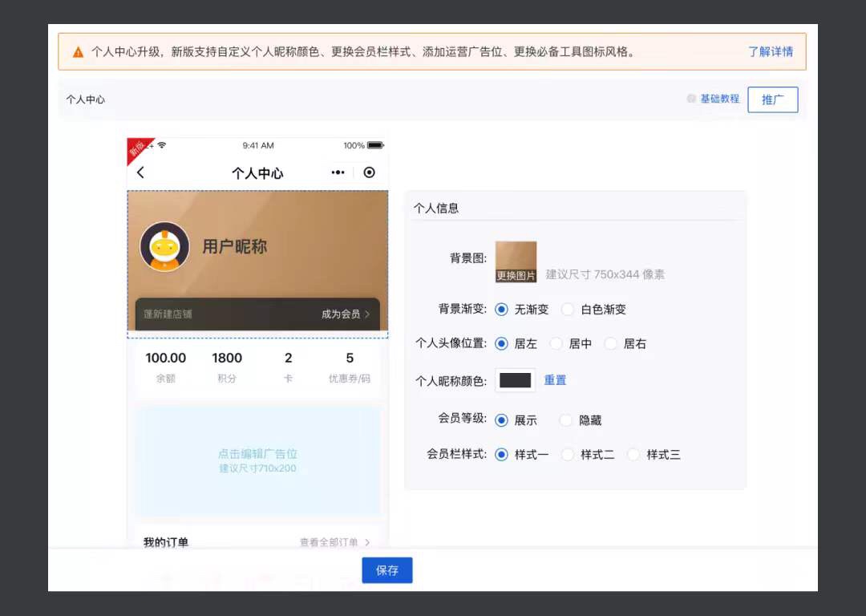The width and height of the screenshot is (866, 616).
Task: Click the back arrow in phone preview
Action: (x=141, y=172)
